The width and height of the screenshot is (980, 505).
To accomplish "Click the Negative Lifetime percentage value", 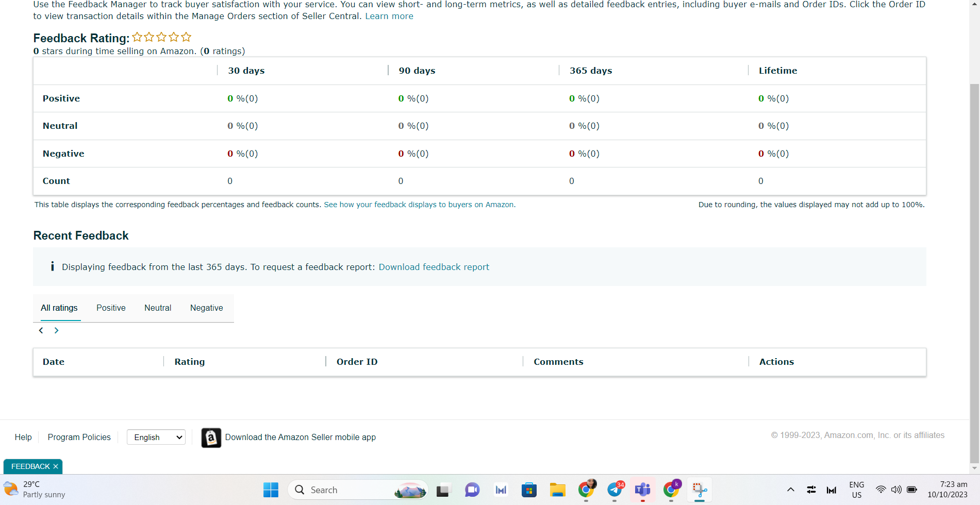I will click(774, 154).
